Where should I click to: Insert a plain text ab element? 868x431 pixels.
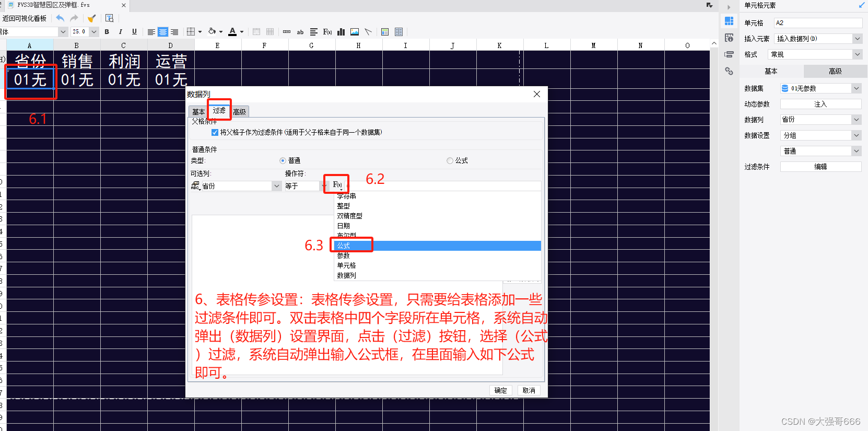300,32
